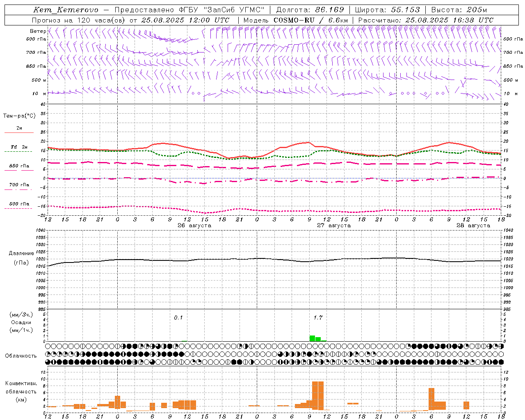Screen dimensions: 525x420
Task: Click the Давление pressure panel label
Action: click(x=21, y=253)
